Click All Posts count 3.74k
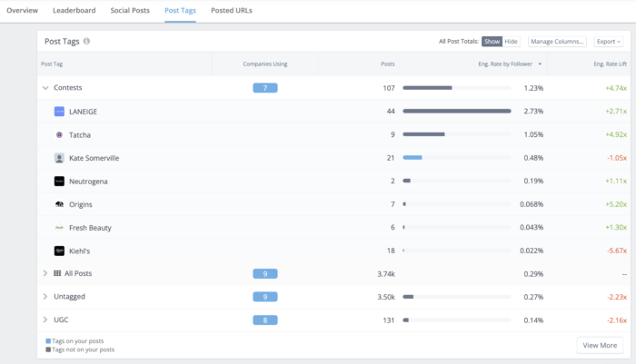Viewport: 636px width, 364px height. 386,274
